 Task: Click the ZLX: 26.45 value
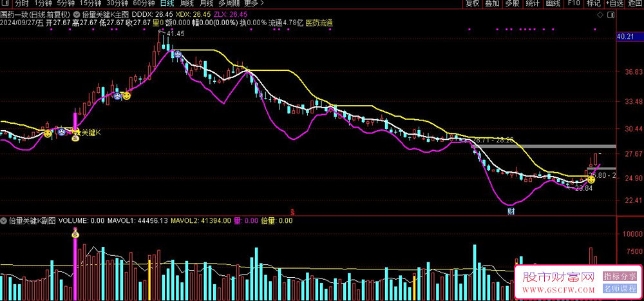(232, 15)
